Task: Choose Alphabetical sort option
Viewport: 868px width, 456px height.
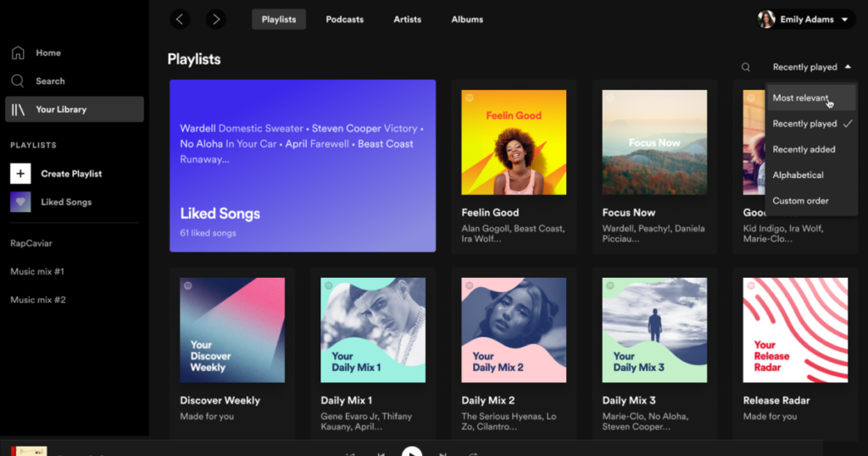Action: pos(811,175)
